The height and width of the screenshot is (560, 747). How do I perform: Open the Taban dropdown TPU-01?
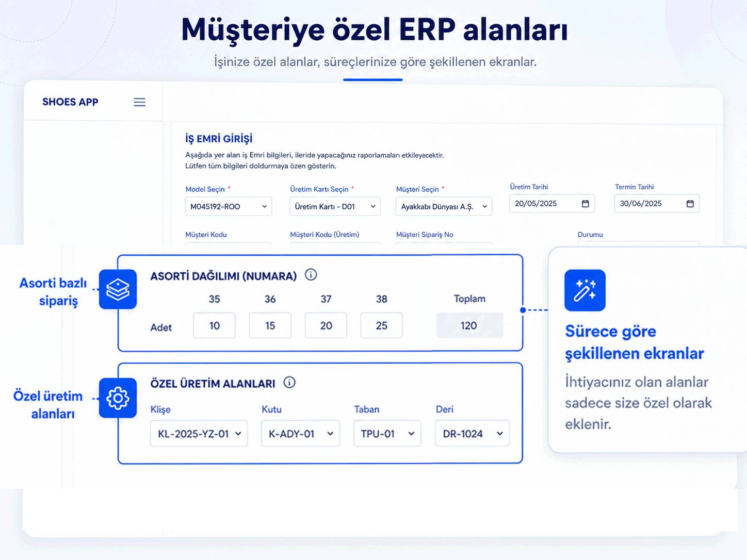(387, 434)
